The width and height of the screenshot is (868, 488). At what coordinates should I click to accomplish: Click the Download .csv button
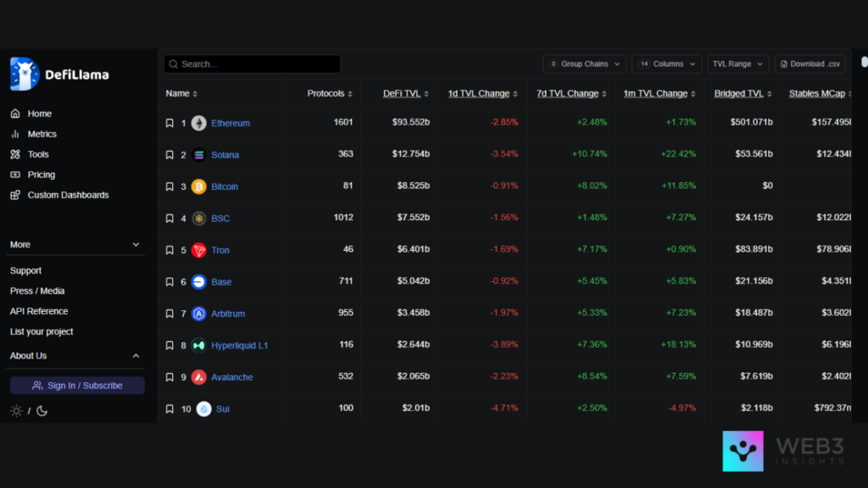(810, 64)
